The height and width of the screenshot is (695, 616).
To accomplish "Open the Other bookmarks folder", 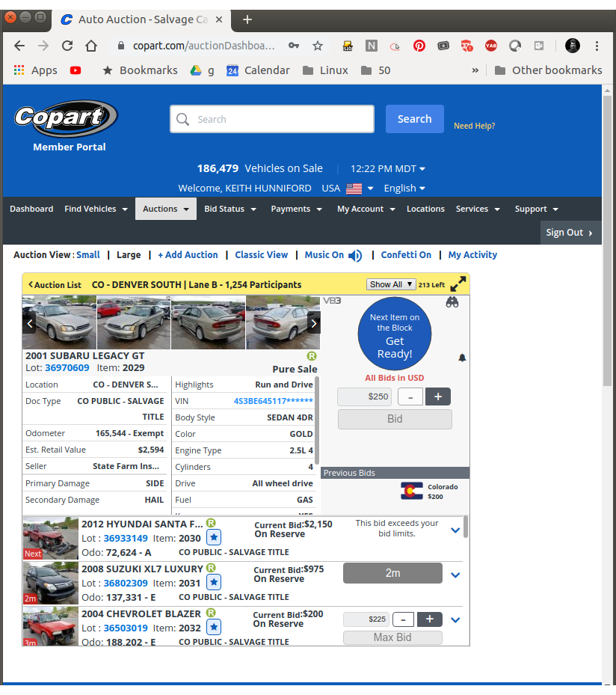I will [548, 70].
